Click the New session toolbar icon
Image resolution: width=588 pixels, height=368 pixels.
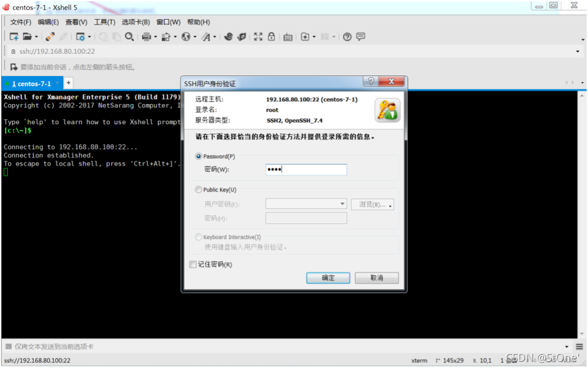coord(14,36)
